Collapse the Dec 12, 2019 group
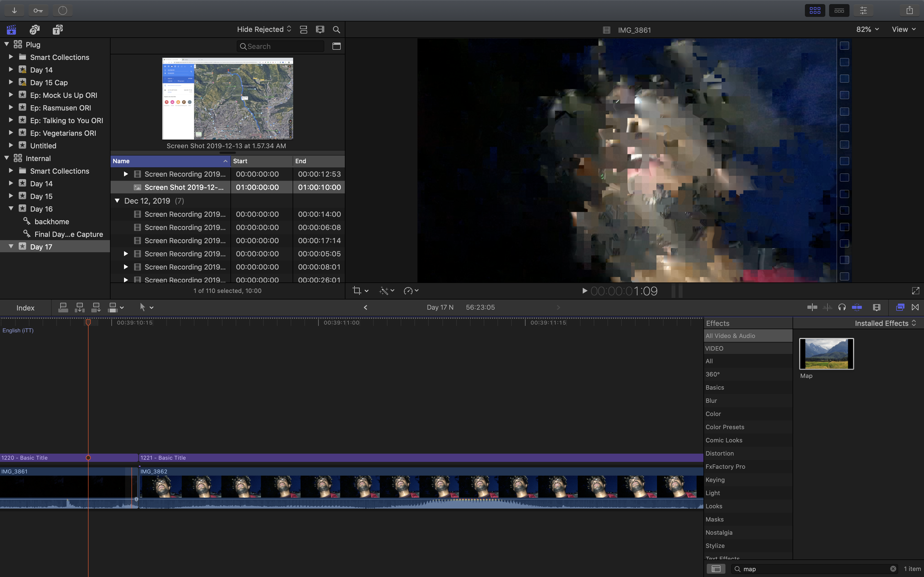Screen dimensions: 924x577 click(117, 201)
